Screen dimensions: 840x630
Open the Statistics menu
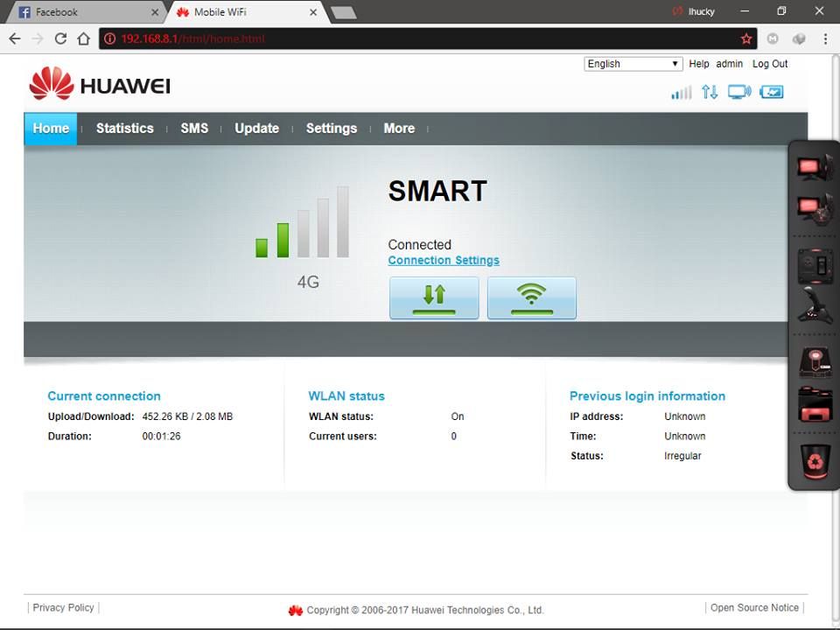125,129
